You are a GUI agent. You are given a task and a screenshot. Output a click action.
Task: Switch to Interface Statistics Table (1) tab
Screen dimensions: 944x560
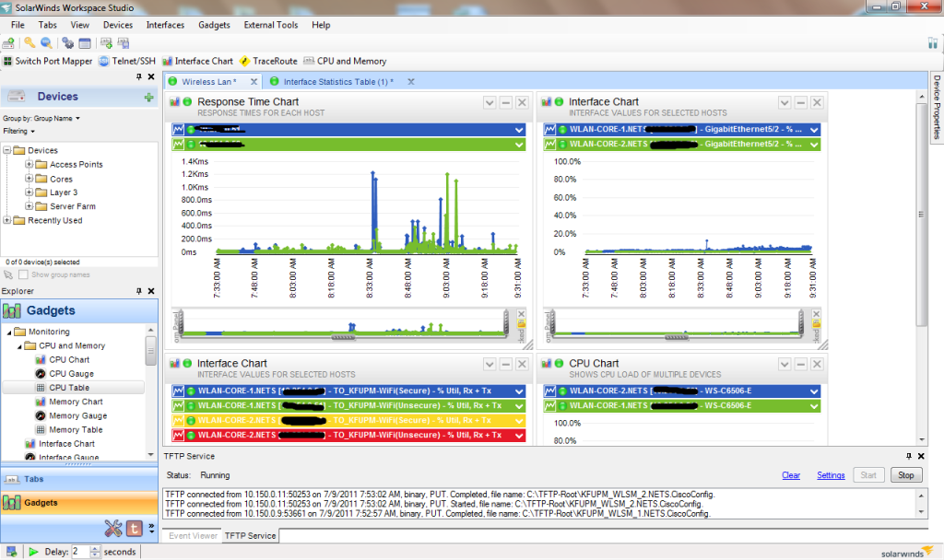[338, 82]
